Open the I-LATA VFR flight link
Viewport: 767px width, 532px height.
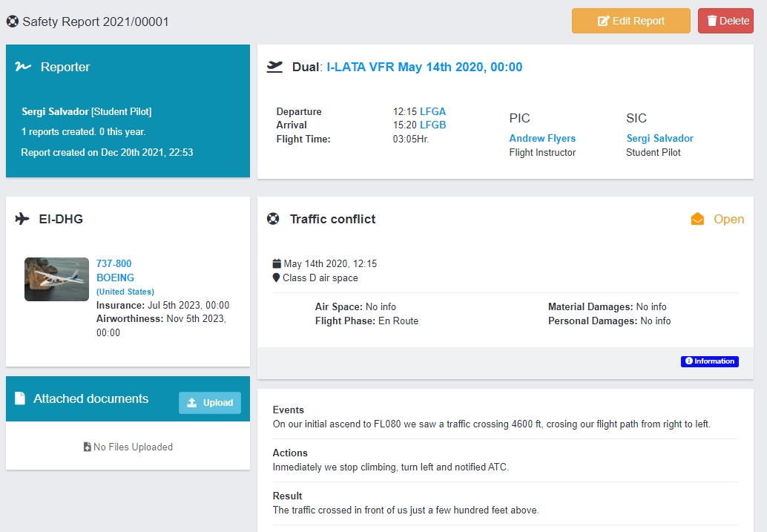pyautogui.click(x=424, y=67)
